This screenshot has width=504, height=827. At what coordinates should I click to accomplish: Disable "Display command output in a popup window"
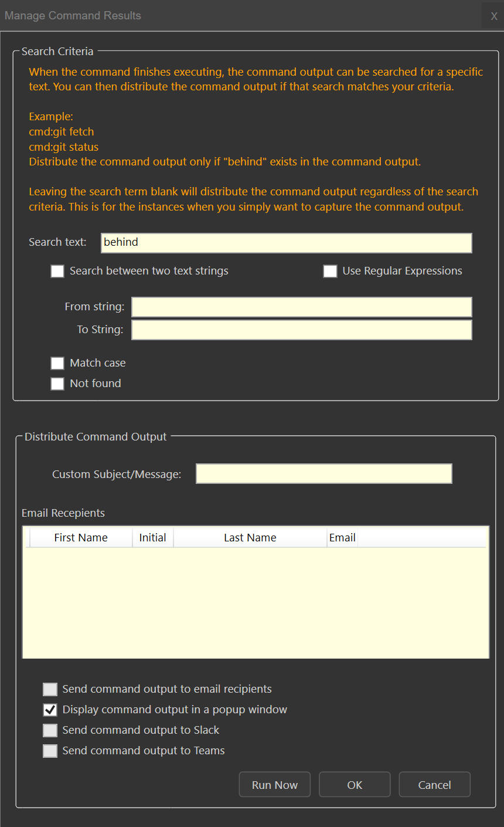50,710
